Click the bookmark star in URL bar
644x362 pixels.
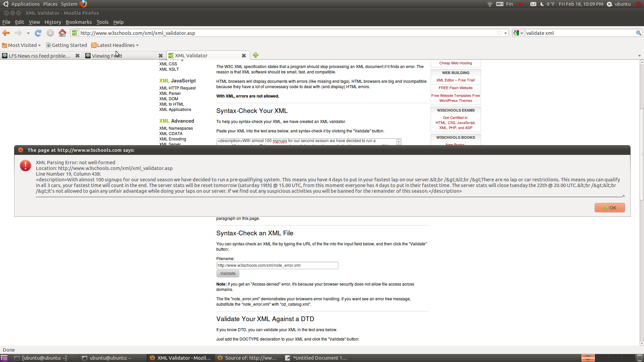tap(499, 33)
